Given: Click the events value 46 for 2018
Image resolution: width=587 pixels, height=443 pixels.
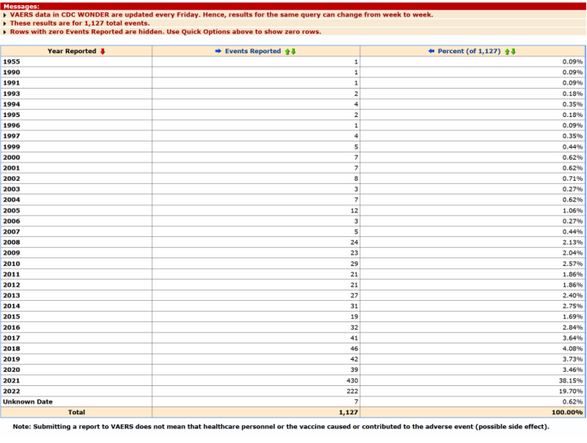Looking at the screenshot, I should [x=354, y=348].
